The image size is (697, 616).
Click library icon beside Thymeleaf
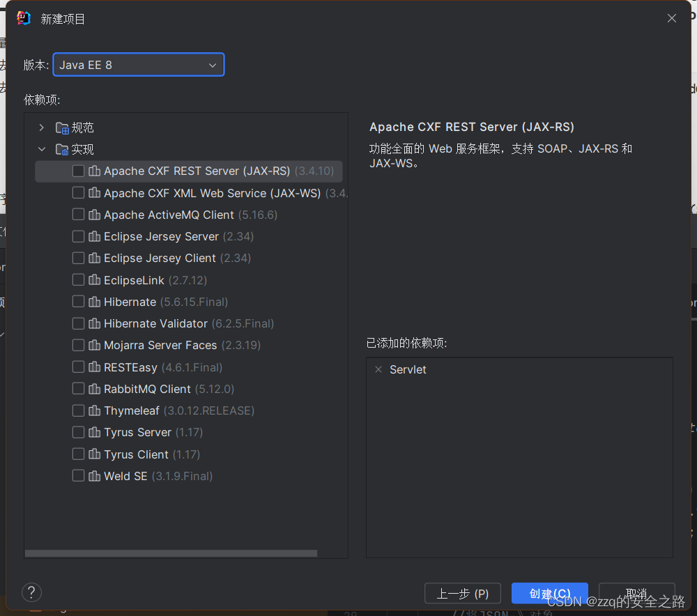(94, 410)
